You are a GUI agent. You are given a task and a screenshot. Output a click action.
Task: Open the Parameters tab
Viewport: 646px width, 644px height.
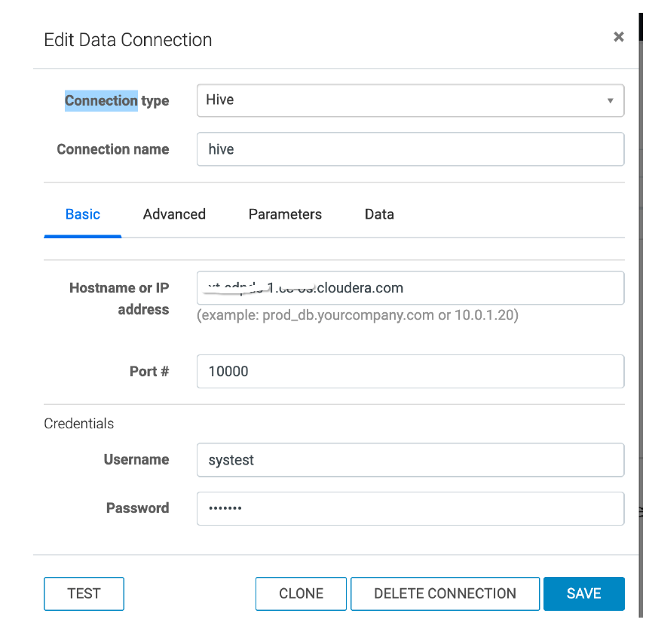[285, 214]
